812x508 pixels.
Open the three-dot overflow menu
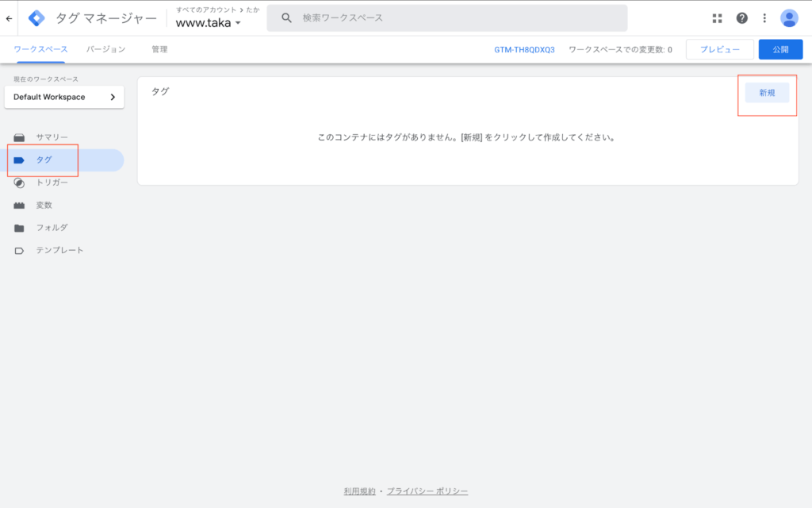(764, 17)
